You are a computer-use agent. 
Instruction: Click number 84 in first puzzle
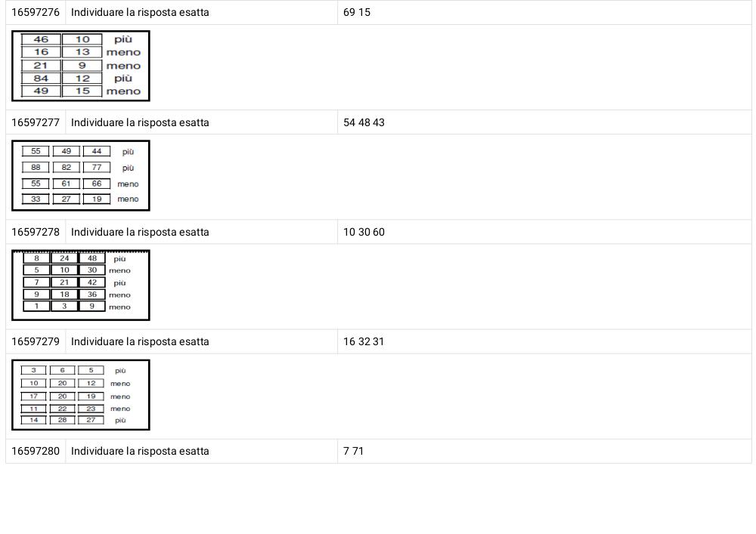tap(41, 78)
